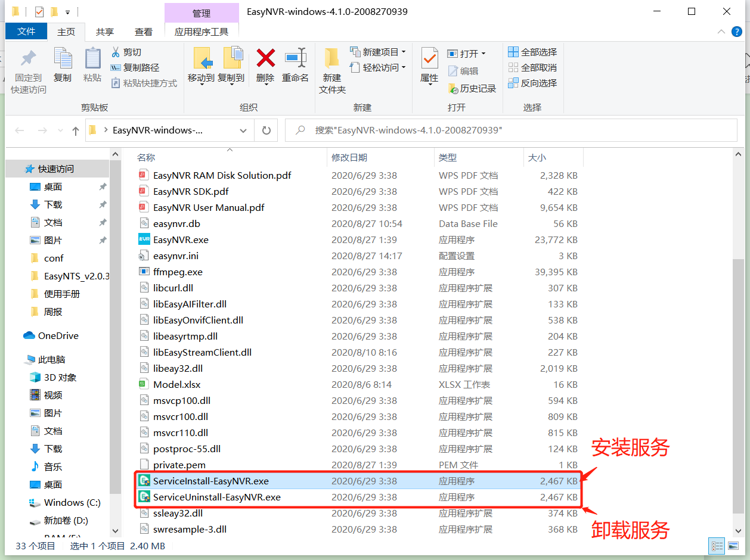Click the Pin to Quick access icon

tap(28, 59)
